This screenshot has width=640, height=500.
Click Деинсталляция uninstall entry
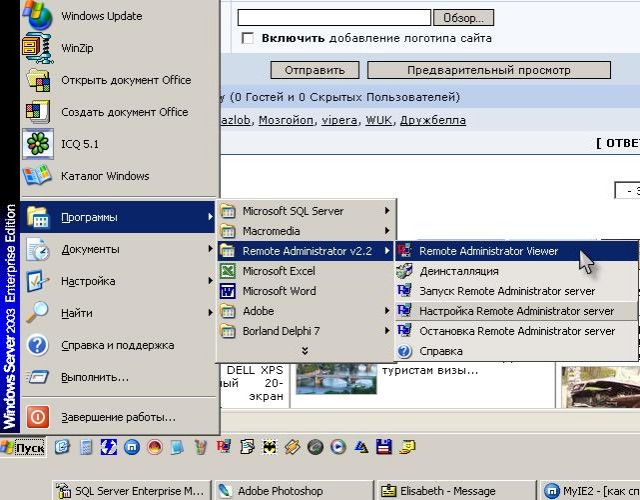point(516,271)
